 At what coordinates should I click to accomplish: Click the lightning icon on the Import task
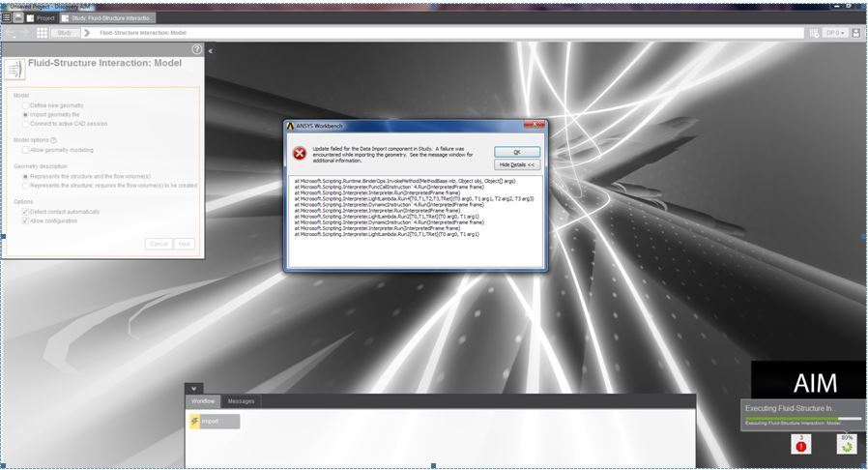pos(195,422)
